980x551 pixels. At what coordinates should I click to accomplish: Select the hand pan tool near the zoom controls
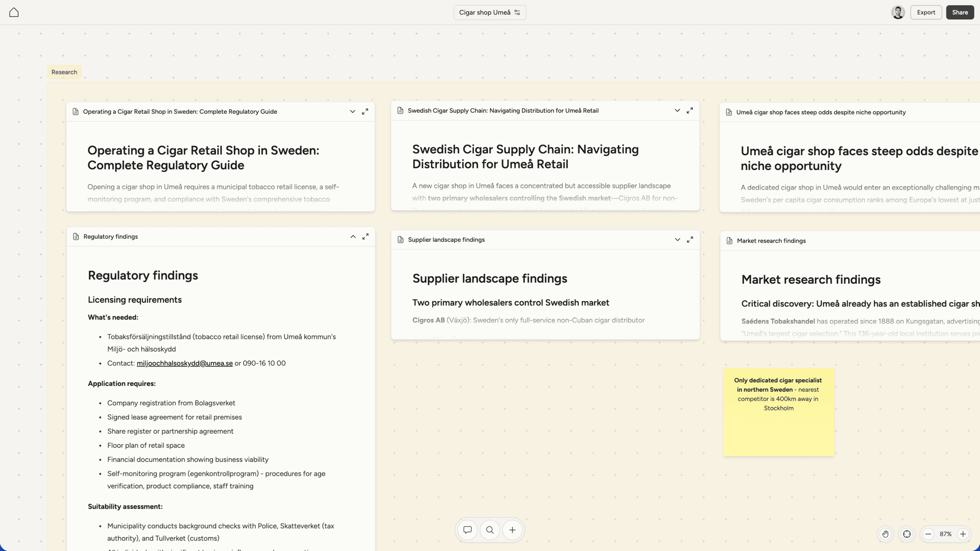[886, 534]
